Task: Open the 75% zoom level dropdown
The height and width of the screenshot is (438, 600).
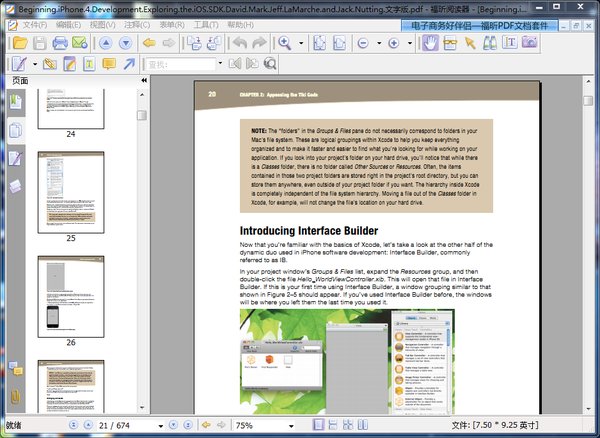Action: click(x=291, y=426)
